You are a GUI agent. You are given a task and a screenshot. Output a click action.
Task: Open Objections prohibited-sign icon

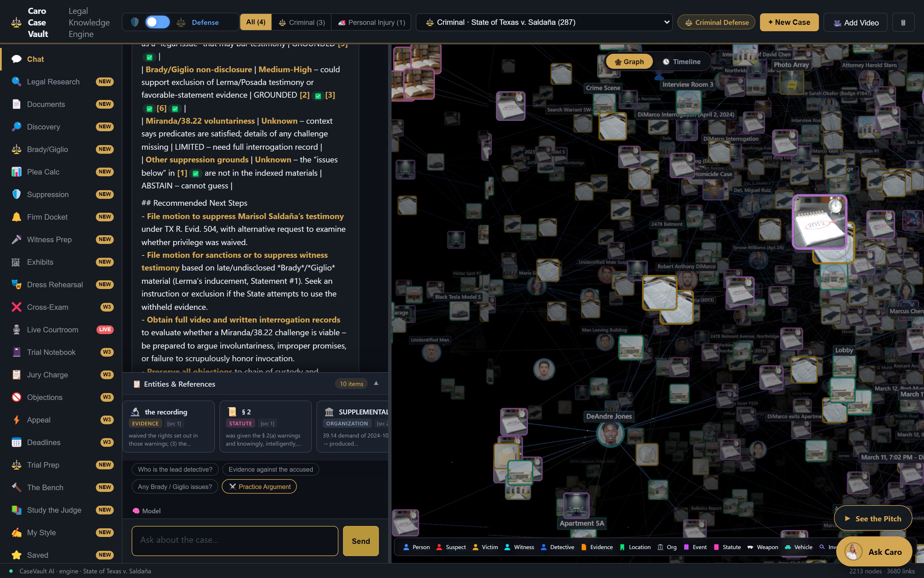tap(16, 397)
